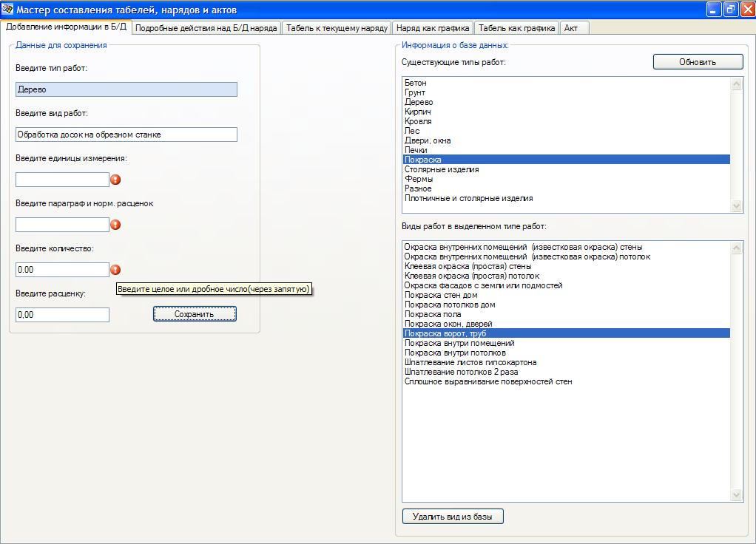
Task: Open tab 'Добавление информации в Б/Д'
Action: 66,27
